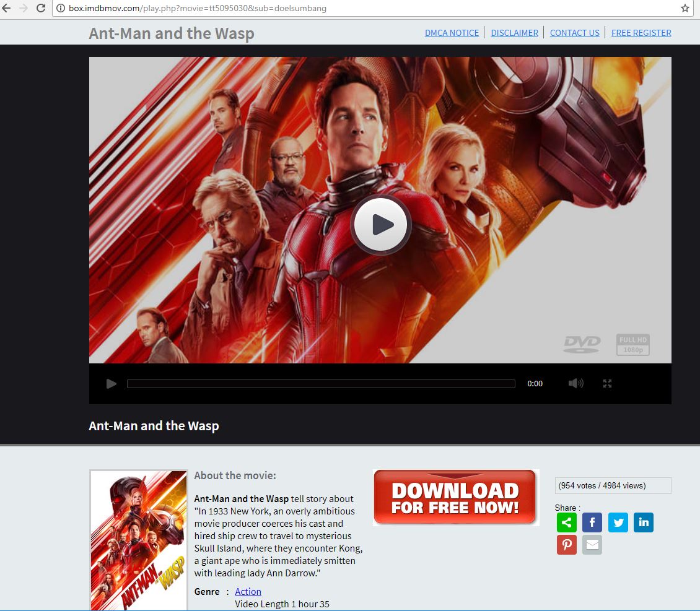
Task: Click the video progress bar
Action: coord(321,384)
